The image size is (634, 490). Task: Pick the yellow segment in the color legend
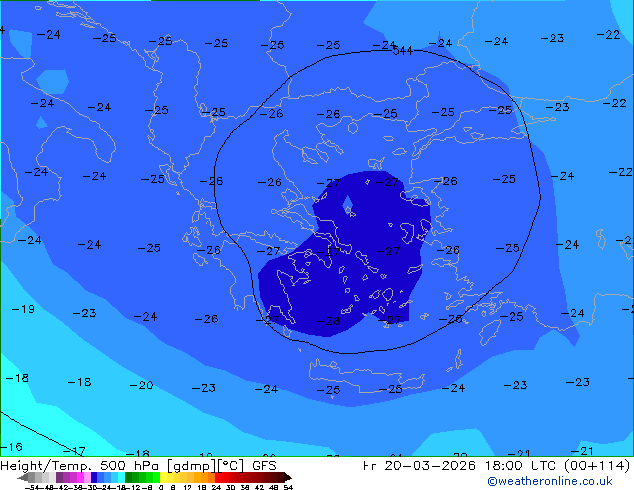pyautogui.click(x=169, y=477)
